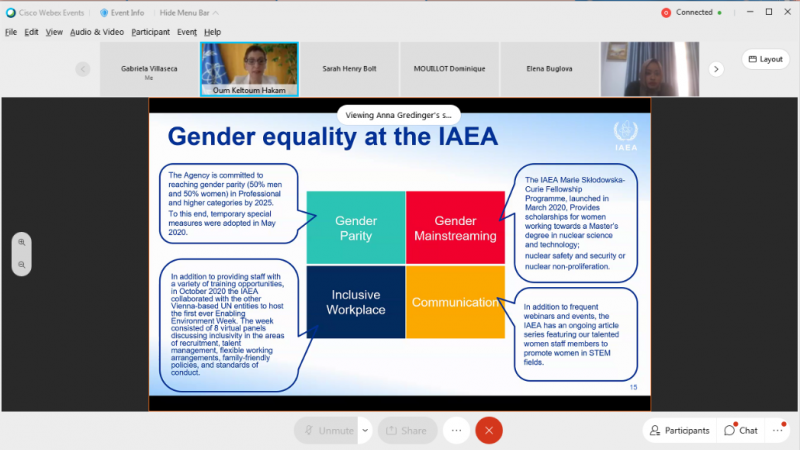Open the View menu
Image resolution: width=800 pixels, height=450 pixels.
(x=54, y=32)
